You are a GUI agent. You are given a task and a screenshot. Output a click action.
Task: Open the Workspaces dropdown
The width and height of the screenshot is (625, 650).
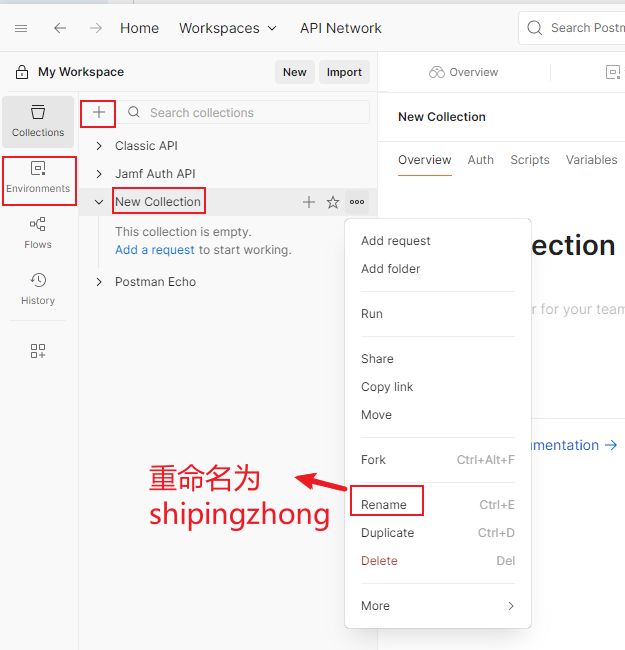[227, 28]
